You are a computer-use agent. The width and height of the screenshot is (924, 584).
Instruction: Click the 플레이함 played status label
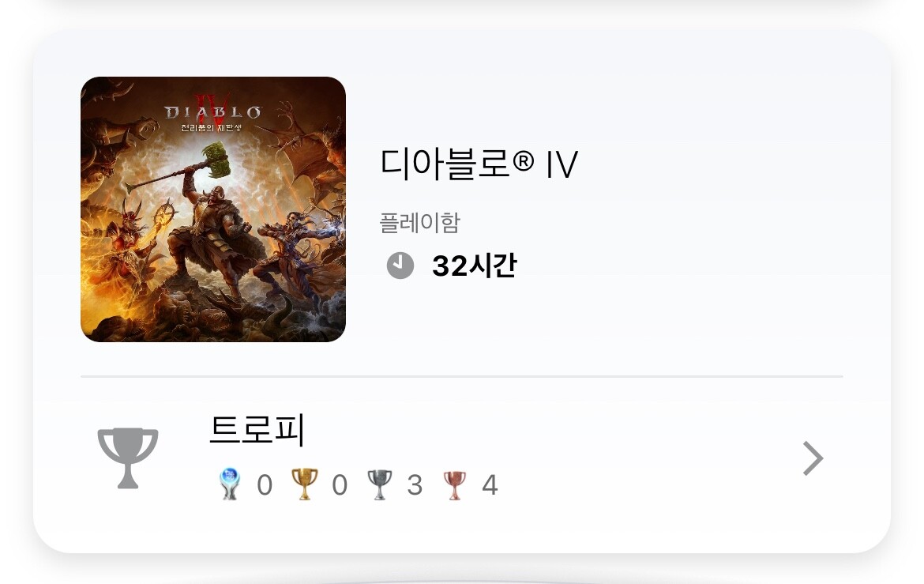(x=419, y=223)
